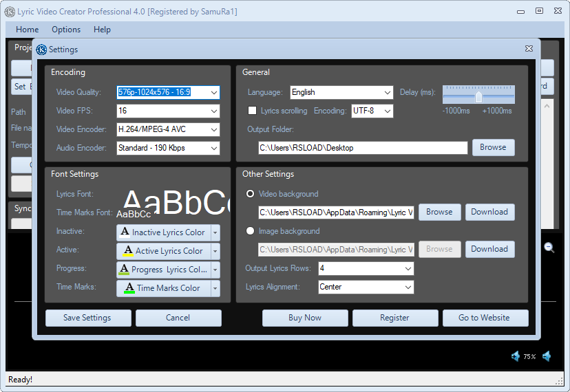The image size is (570, 392).
Task: Click the "75%" volume level text
Action: pos(529,357)
